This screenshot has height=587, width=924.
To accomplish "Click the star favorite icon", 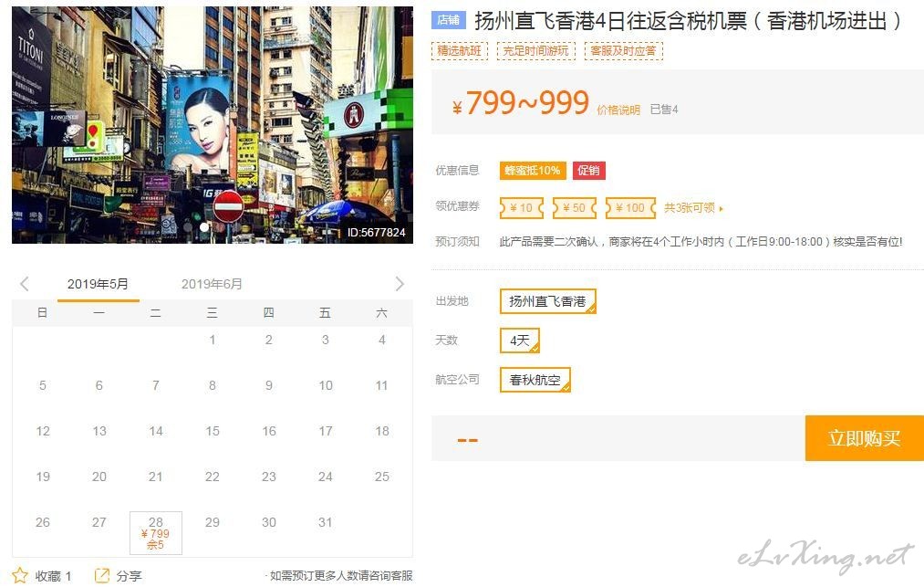I will tap(19, 575).
